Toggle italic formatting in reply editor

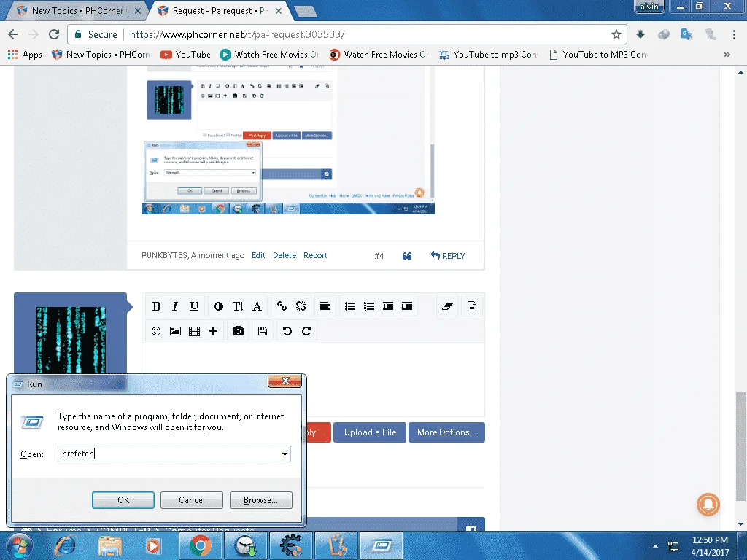(x=175, y=306)
